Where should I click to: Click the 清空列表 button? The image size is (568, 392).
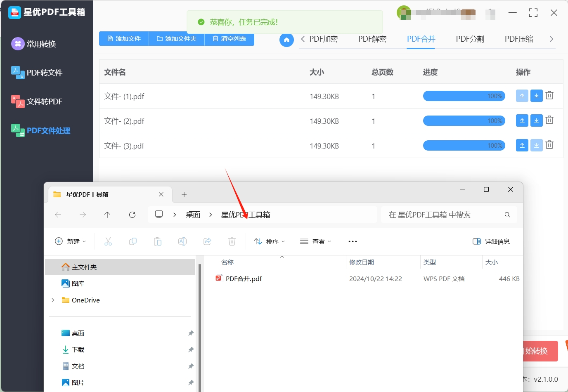pos(229,39)
